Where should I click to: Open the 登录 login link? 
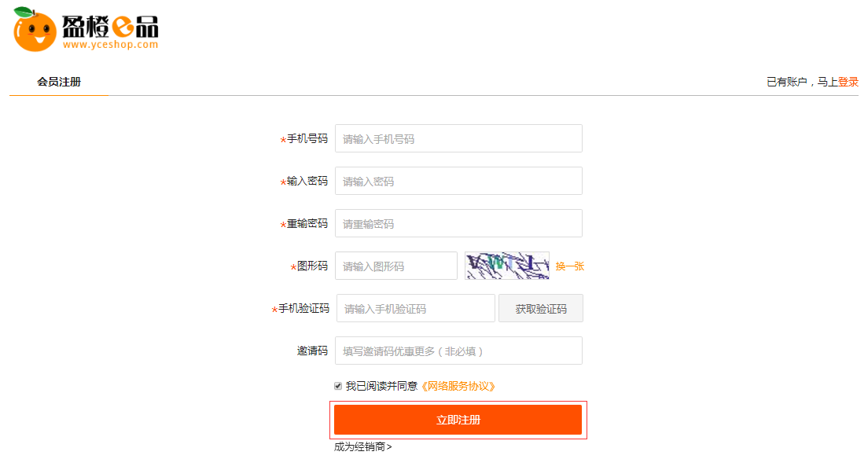848,82
